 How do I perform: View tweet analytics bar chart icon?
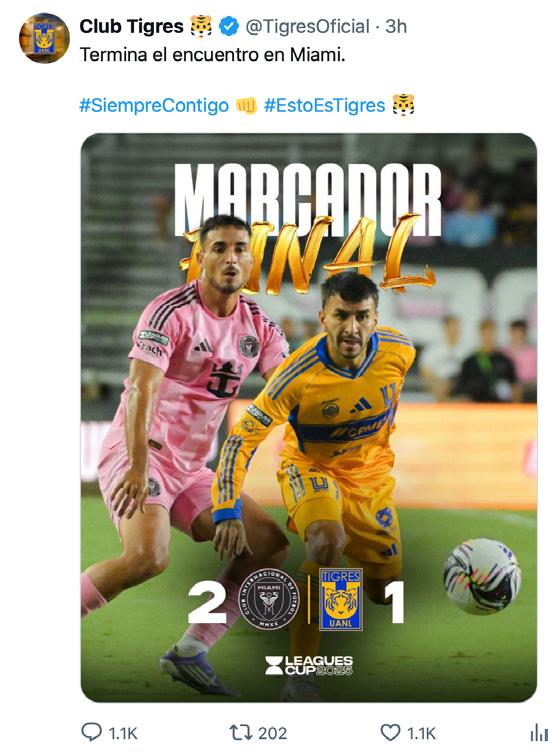click(x=539, y=733)
